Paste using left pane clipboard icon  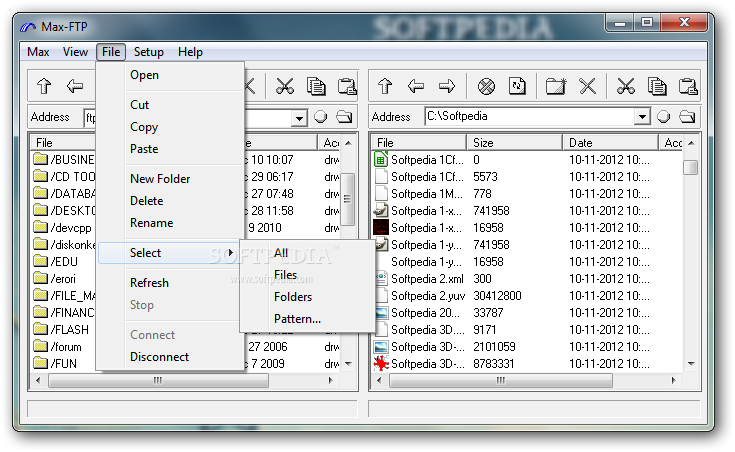tap(347, 86)
